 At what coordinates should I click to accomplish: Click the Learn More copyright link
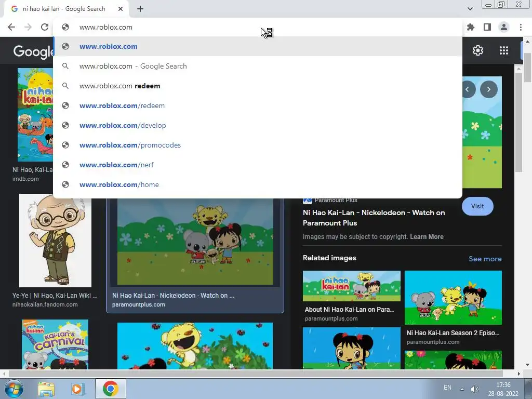pyautogui.click(x=427, y=237)
